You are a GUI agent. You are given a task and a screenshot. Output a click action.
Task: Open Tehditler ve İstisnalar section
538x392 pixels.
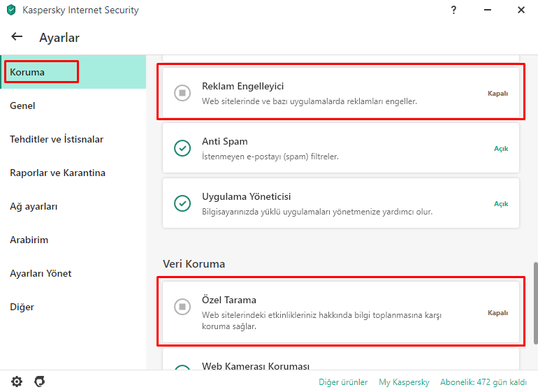tap(57, 139)
